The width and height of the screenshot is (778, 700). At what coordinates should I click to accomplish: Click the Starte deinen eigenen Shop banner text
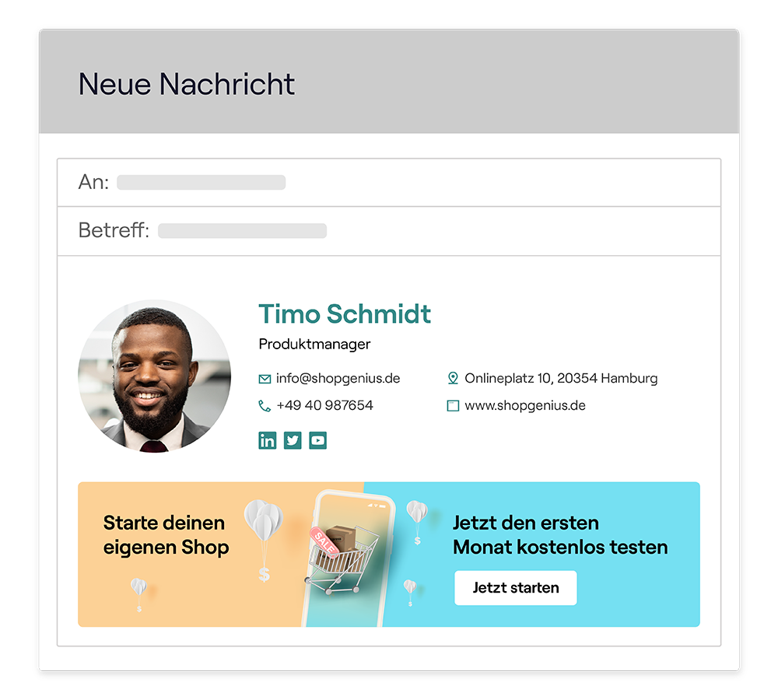coord(166,535)
